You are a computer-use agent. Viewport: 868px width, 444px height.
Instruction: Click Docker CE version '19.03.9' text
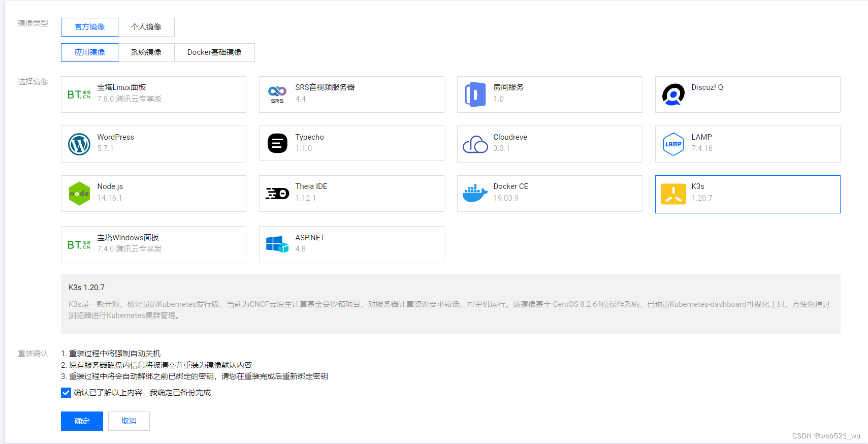506,198
